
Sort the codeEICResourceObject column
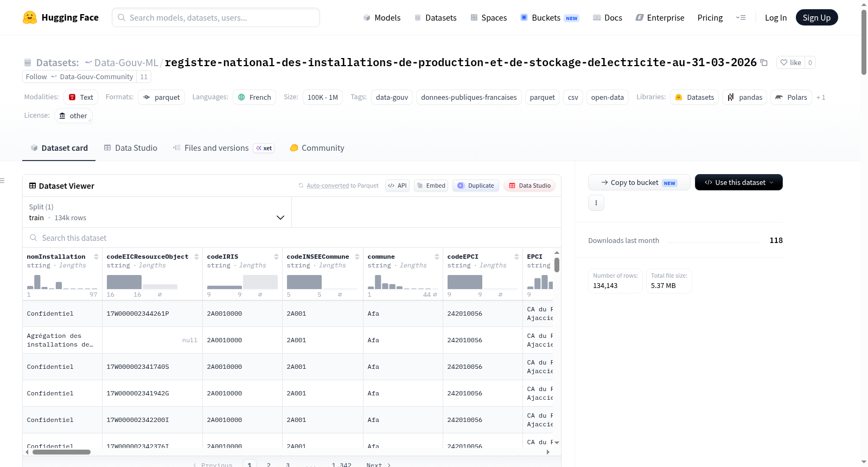click(x=196, y=257)
